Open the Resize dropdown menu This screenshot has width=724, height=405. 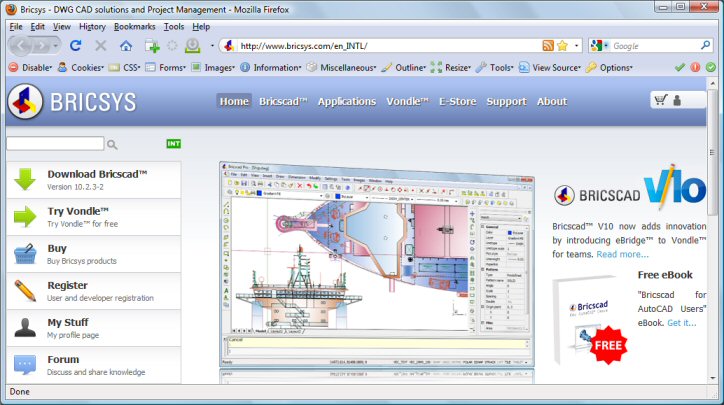tap(451, 67)
